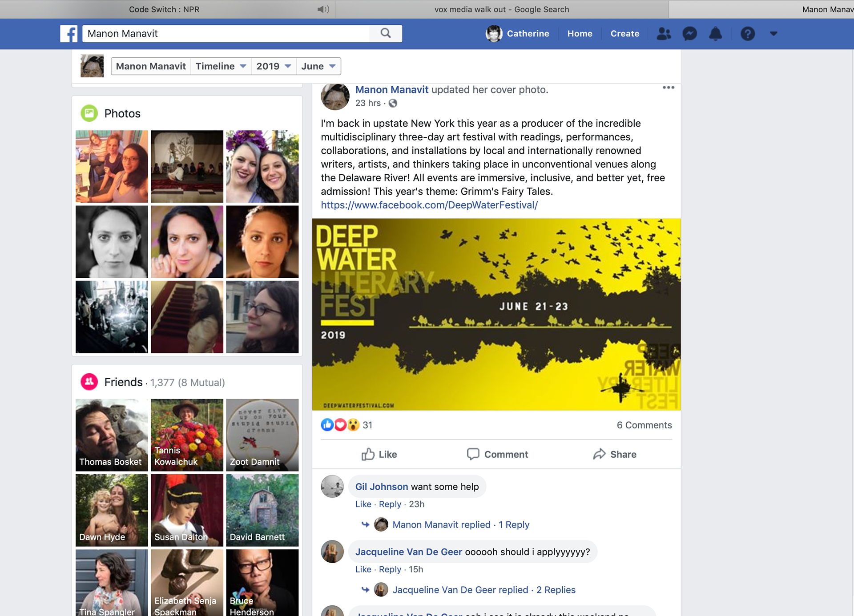Open the Deep Water Literary Fest image

pos(496,314)
